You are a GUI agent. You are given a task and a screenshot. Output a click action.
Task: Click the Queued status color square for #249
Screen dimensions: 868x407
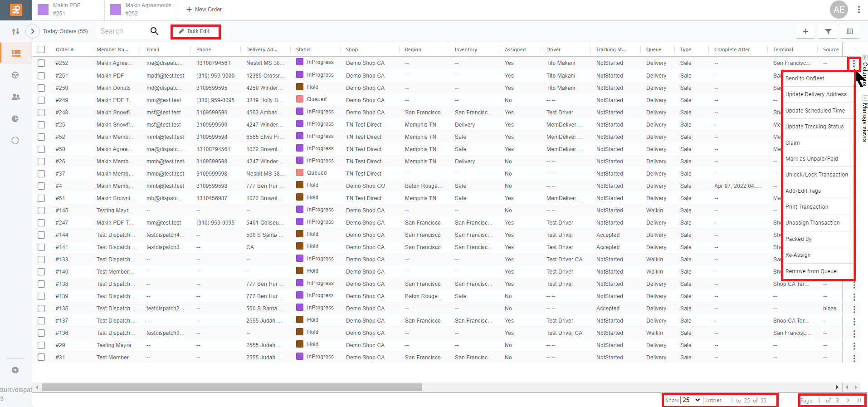coord(300,99)
